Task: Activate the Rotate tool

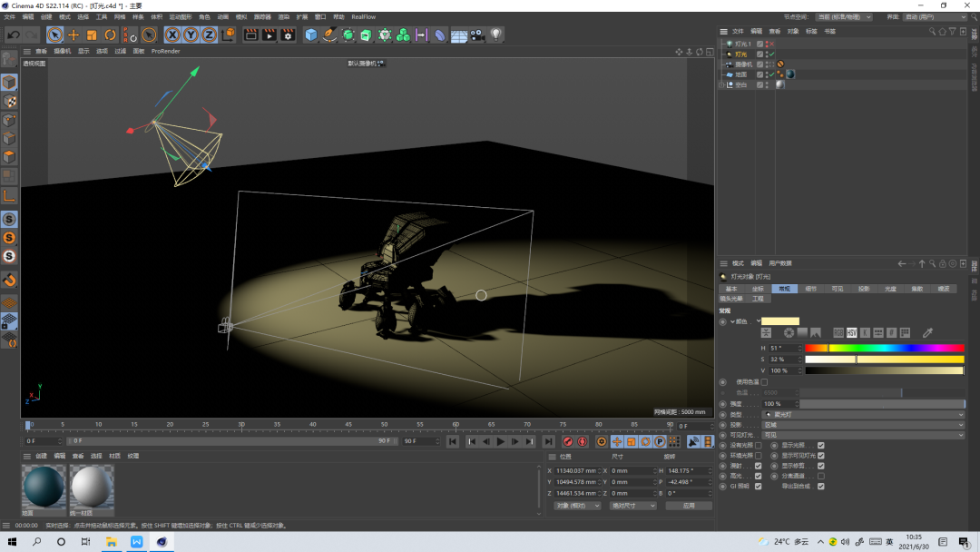Action: tap(110, 35)
